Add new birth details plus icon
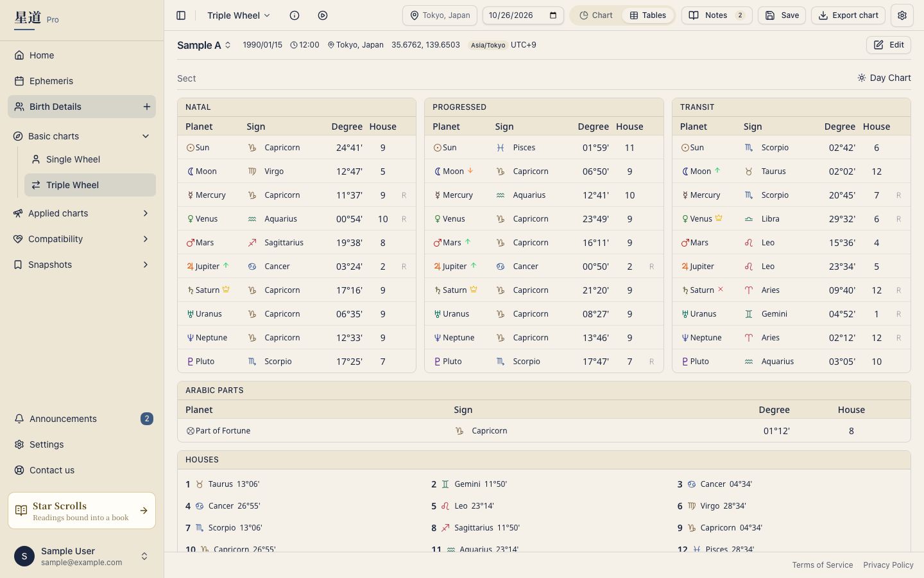924x578 pixels. pos(147,107)
